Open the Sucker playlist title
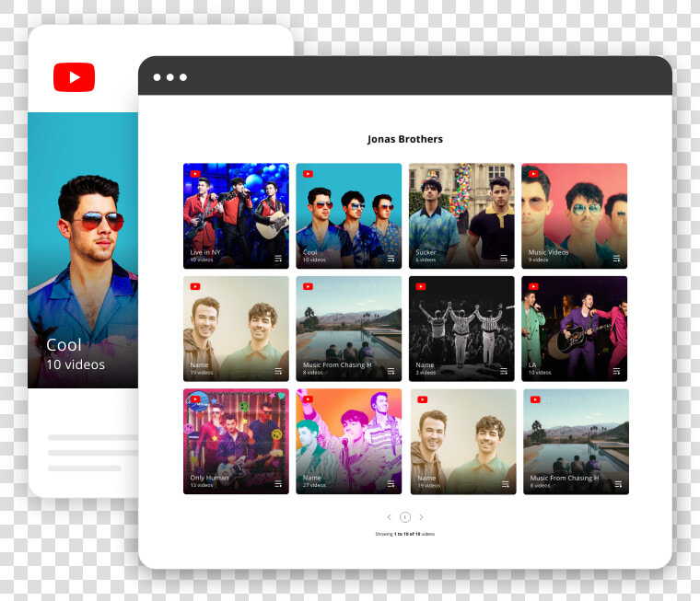 (x=426, y=252)
